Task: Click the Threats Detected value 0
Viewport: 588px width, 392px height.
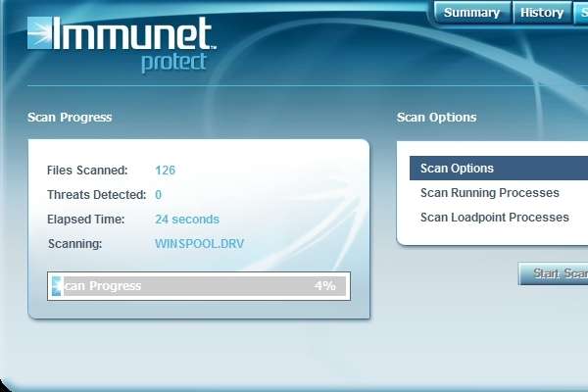Action: 158,195
